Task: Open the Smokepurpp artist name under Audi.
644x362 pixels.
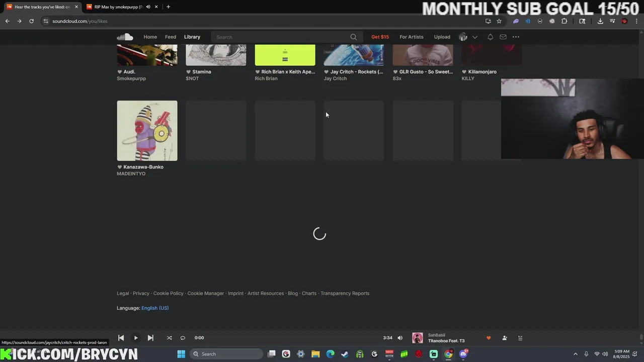Action: [131, 78]
